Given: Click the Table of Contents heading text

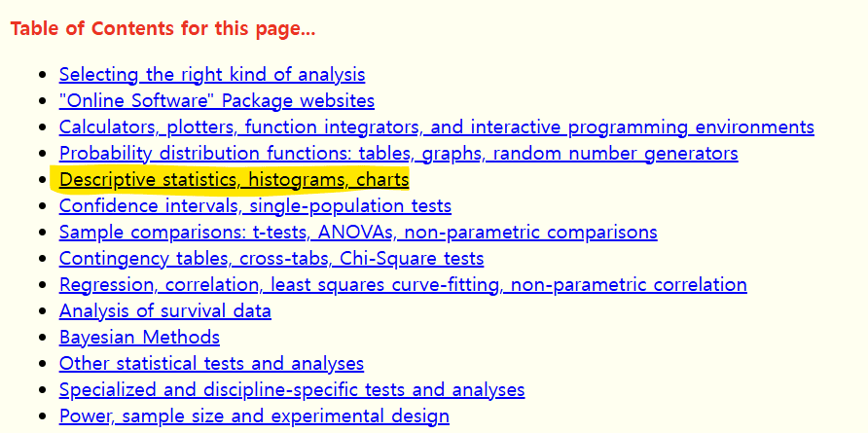Looking at the screenshot, I should pos(163,28).
